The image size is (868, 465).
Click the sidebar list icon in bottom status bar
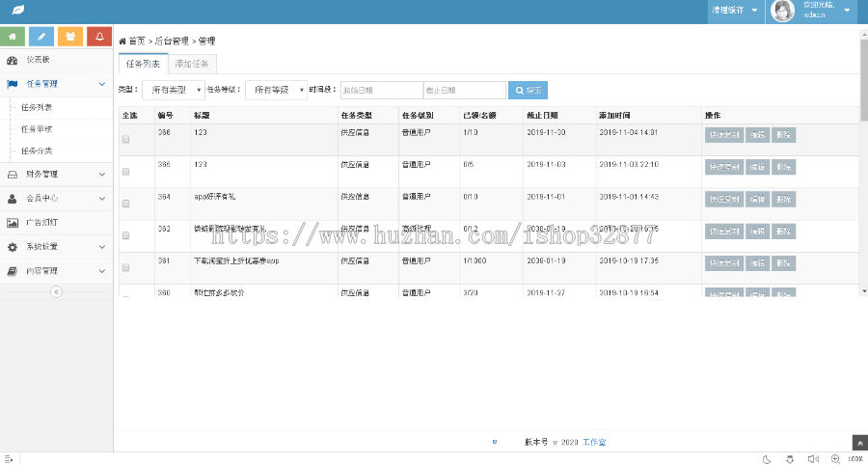(x=9, y=459)
